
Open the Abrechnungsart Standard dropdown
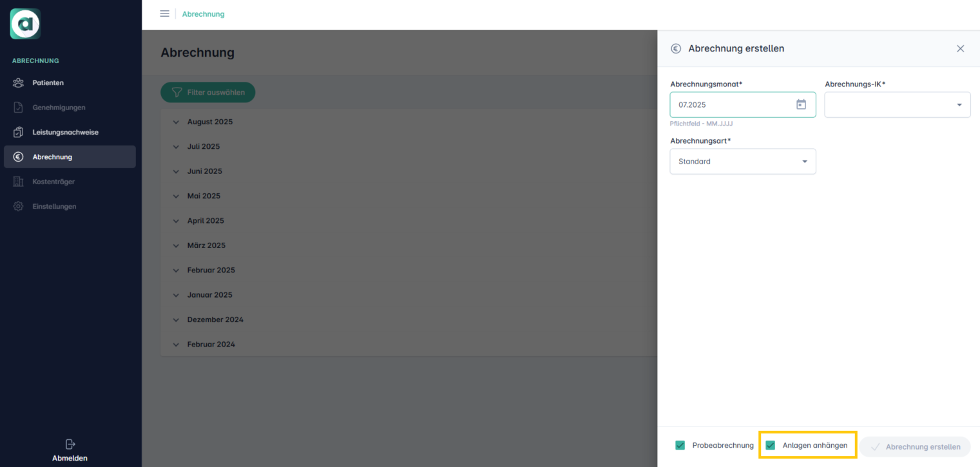click(742, 162)
